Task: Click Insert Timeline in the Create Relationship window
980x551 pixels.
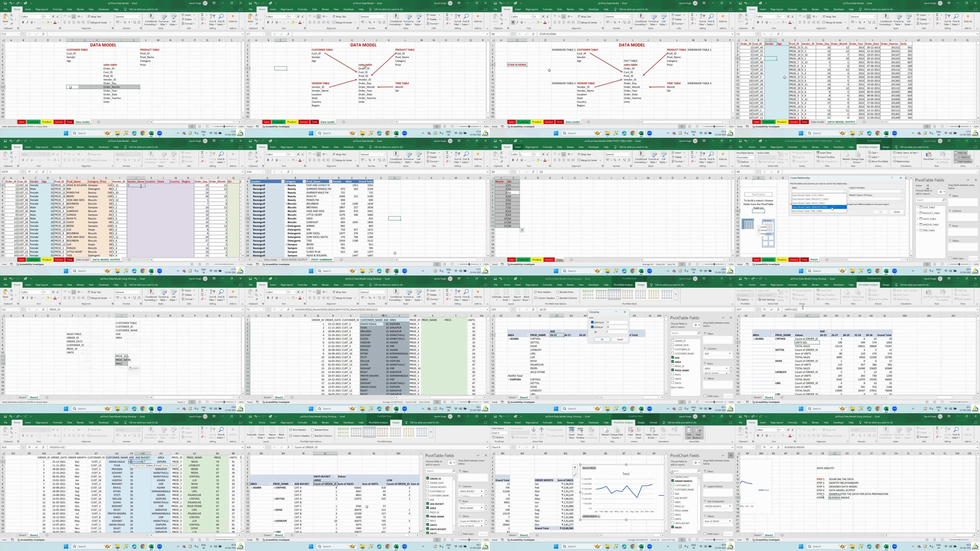Action: click(826, 157)
